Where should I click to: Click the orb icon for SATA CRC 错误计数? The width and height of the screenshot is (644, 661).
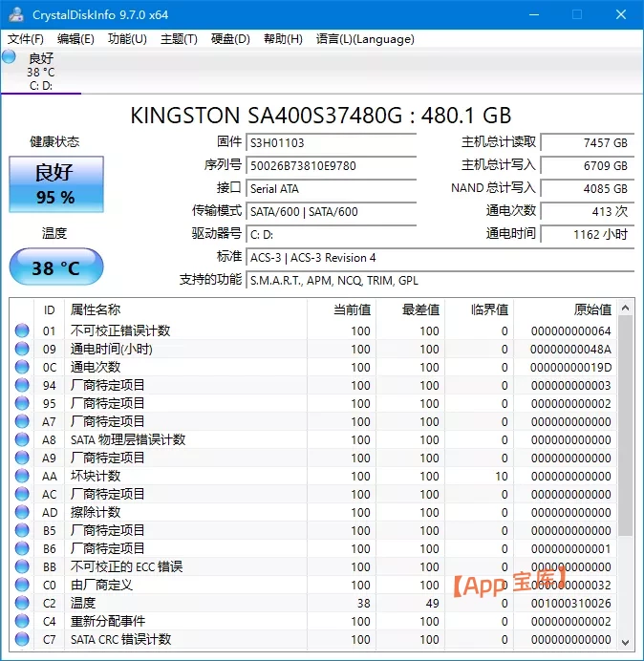coord(22,640)
